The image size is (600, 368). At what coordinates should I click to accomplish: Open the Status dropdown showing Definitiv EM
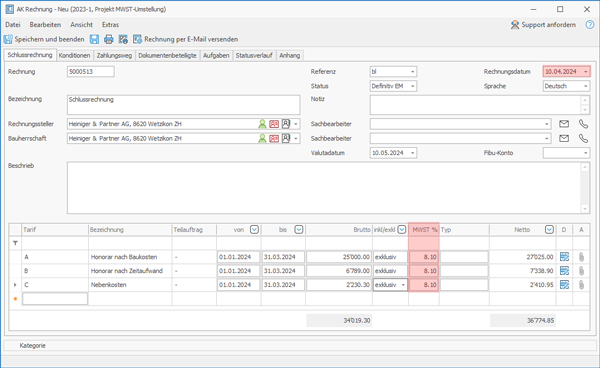coord(412,86)
